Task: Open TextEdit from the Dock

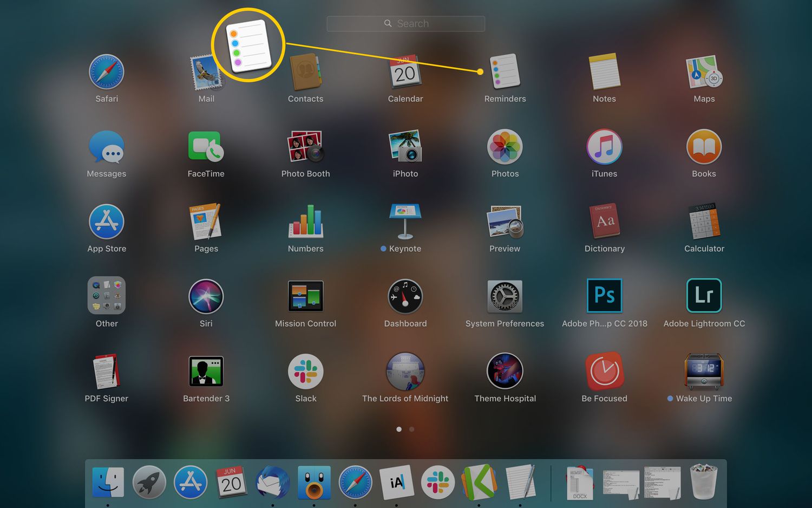Action: tap(520, 481)
